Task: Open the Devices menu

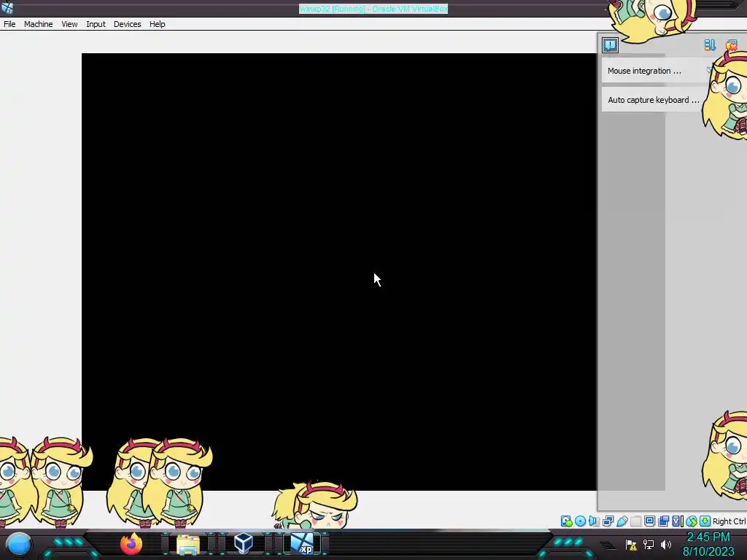Action: pyautogui.click(x=127, y=24)
